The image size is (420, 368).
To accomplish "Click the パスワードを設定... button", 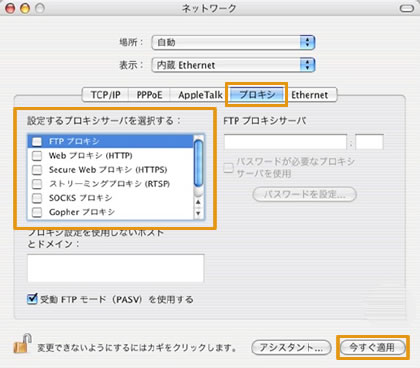I will (305, 194).
